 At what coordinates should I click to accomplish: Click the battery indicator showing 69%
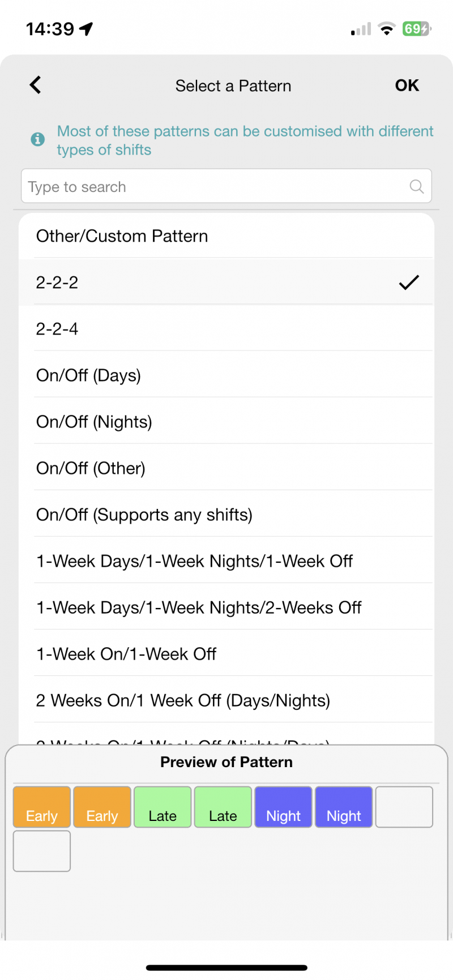pos(416,28)
